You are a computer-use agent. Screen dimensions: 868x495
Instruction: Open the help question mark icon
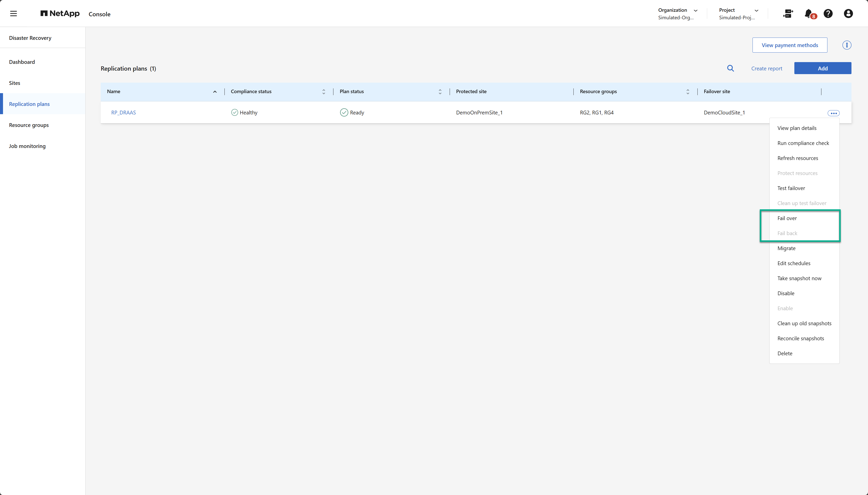click(x=828, y=14)
